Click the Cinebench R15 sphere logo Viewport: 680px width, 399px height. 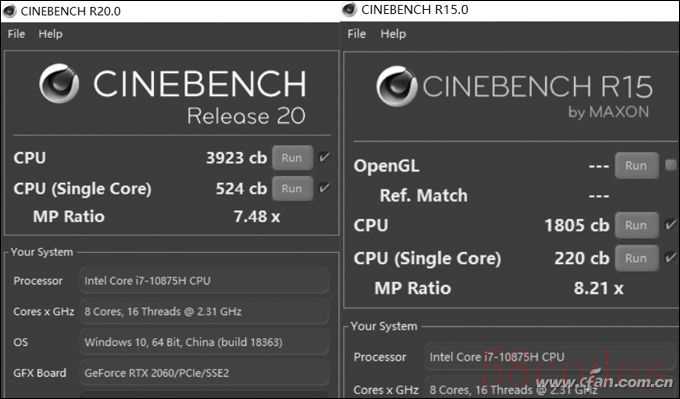(396, 86)
